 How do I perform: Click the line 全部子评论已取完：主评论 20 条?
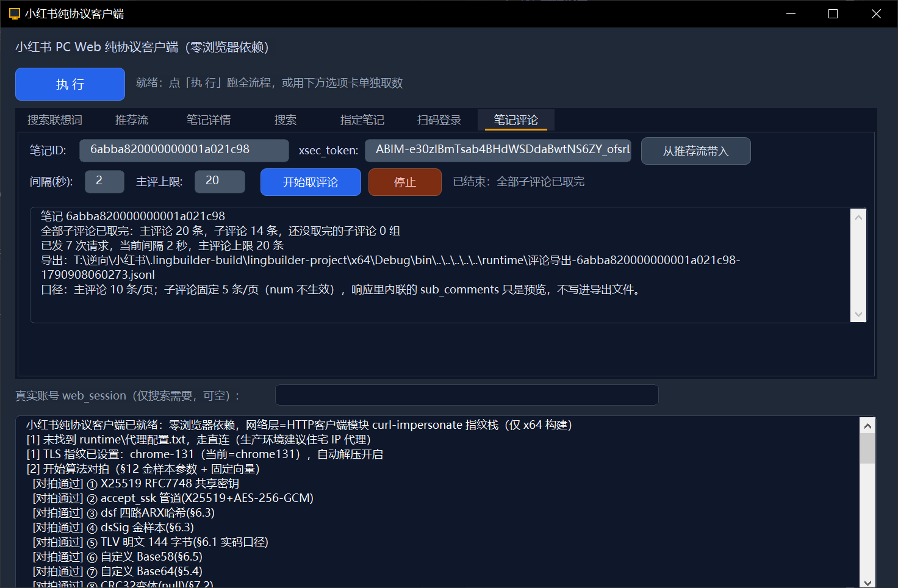coord(220,231)
